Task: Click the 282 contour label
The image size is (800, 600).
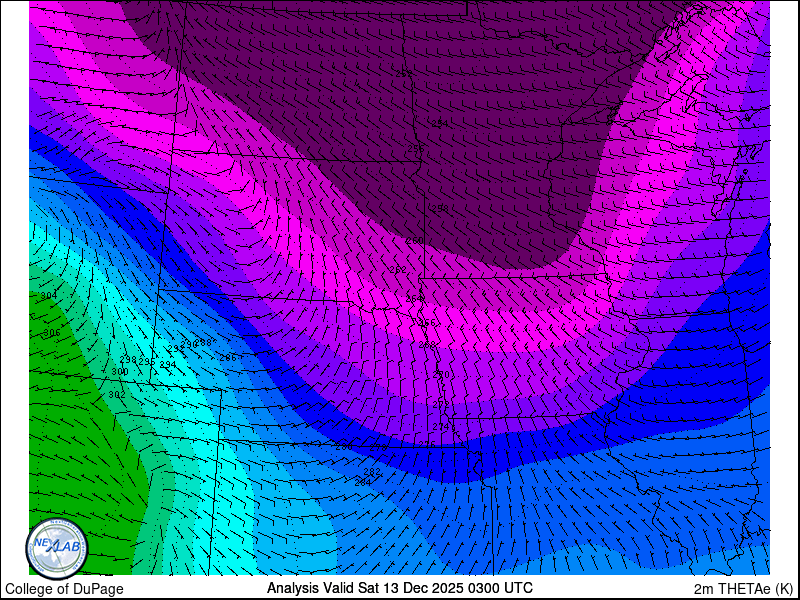Action: tap(372, 472)
